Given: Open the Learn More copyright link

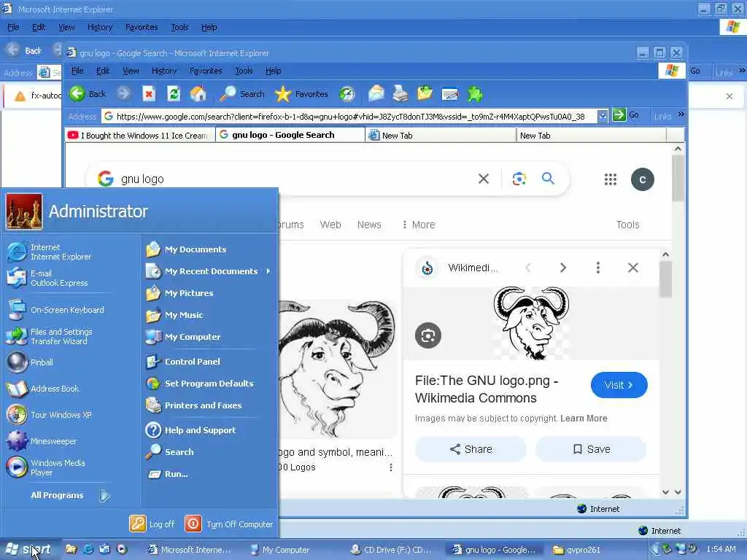Looking at the screenshot, I should coord(584,418).
